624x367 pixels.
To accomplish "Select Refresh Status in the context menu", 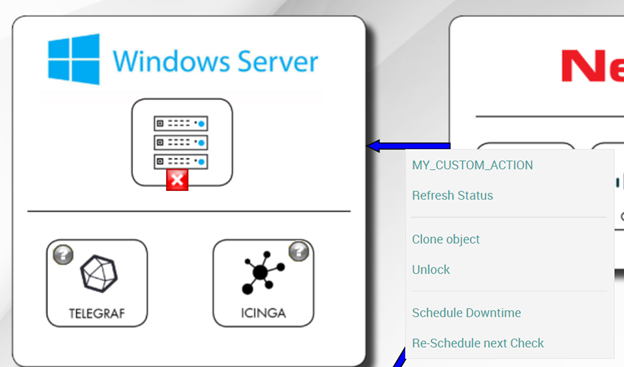I will click(x=452, y=195).
